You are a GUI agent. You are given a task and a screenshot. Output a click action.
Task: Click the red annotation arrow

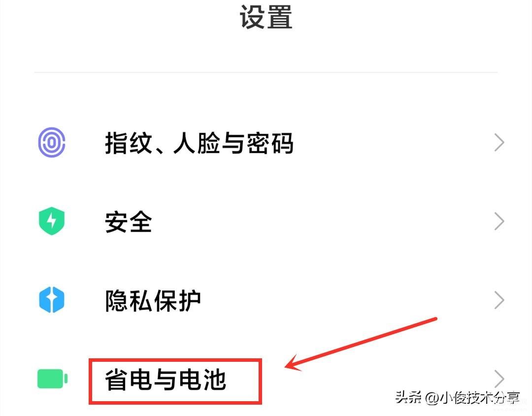(361, 344)
